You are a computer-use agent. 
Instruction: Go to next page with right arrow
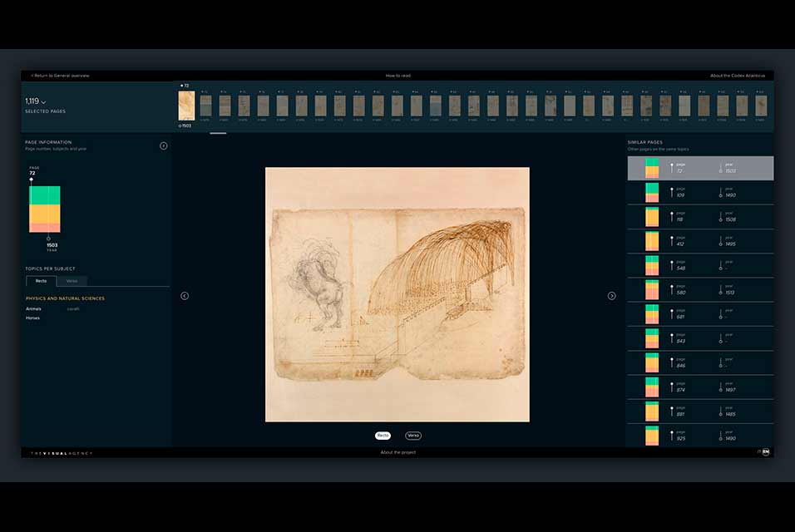(612, 296)
